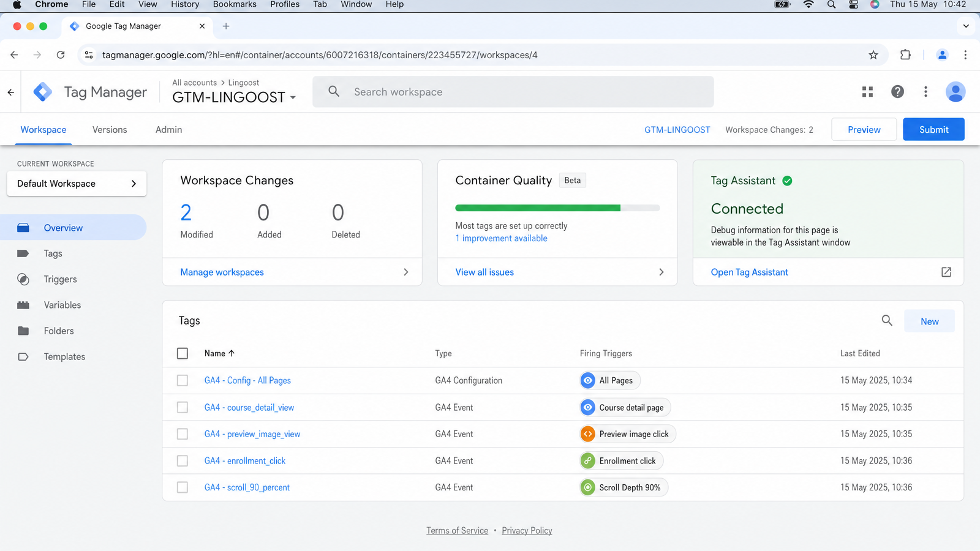Open the History menu in menu bar

click(x=185, y=4)
